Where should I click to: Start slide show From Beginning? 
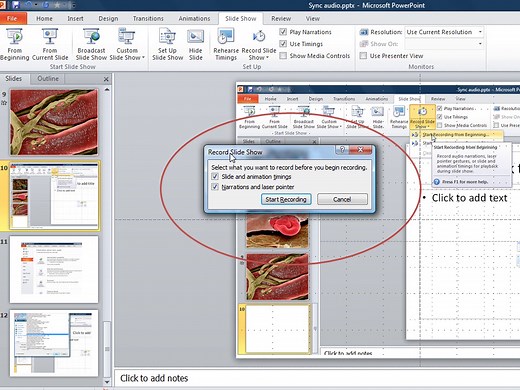14,45
